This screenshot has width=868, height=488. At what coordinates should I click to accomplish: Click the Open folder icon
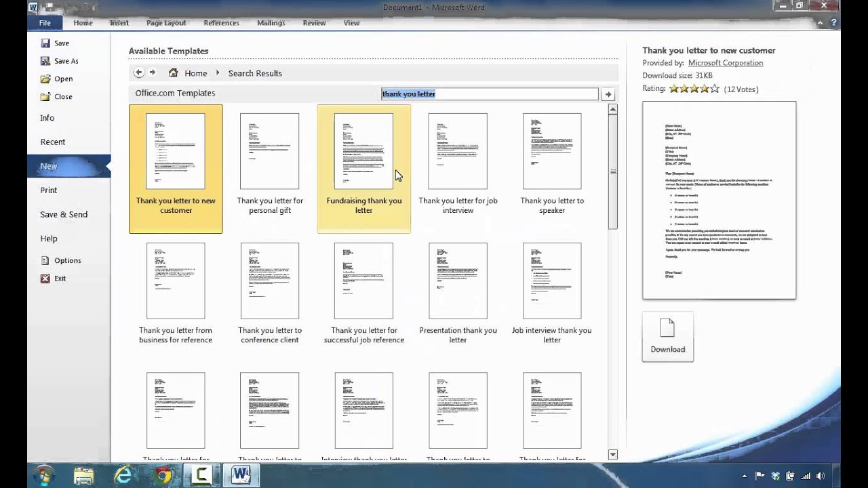(x=45, y=79)
